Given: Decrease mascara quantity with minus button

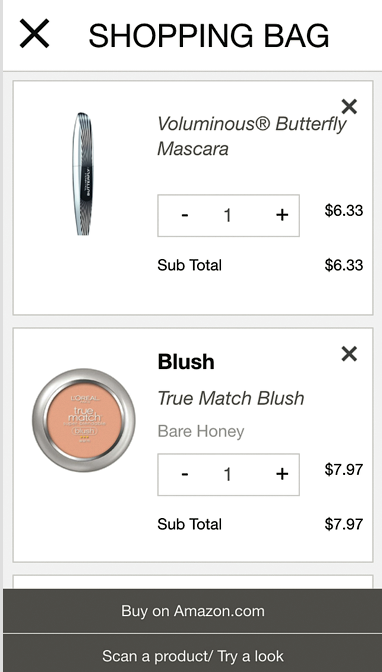Looking at the screenshot, I should (185, 215).
